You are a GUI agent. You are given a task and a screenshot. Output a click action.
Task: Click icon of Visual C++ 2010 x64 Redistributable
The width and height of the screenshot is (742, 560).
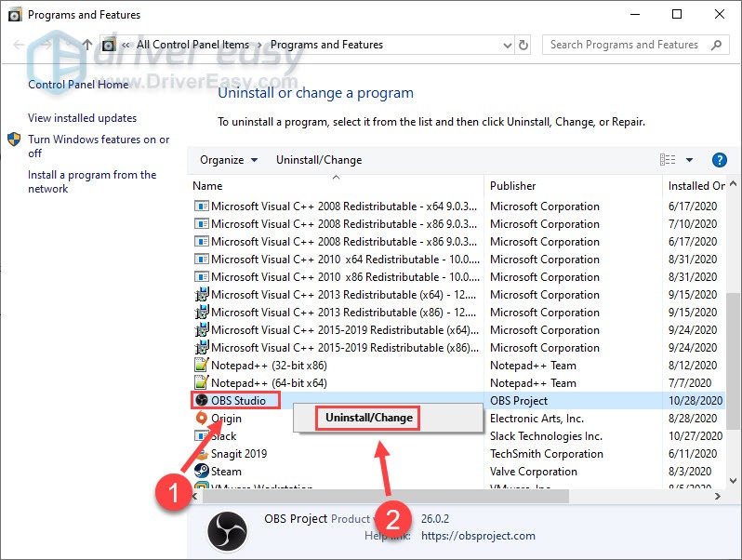202,259
